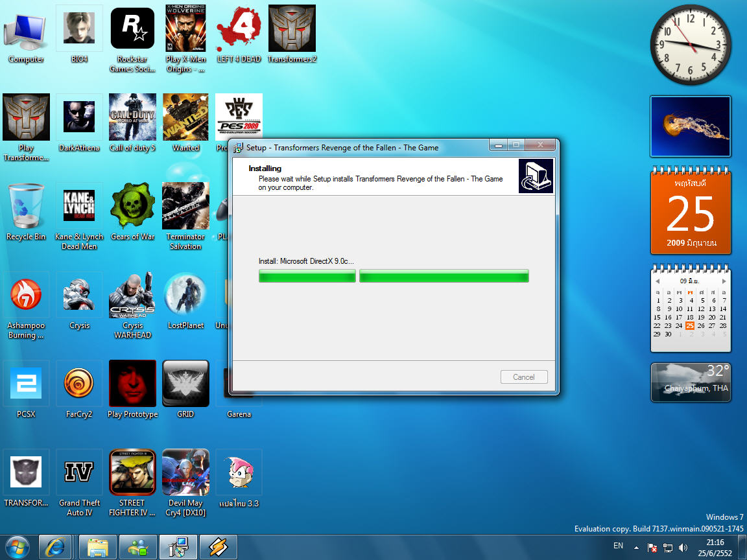Open the Action Center flag icon

(x=652, y=548)
